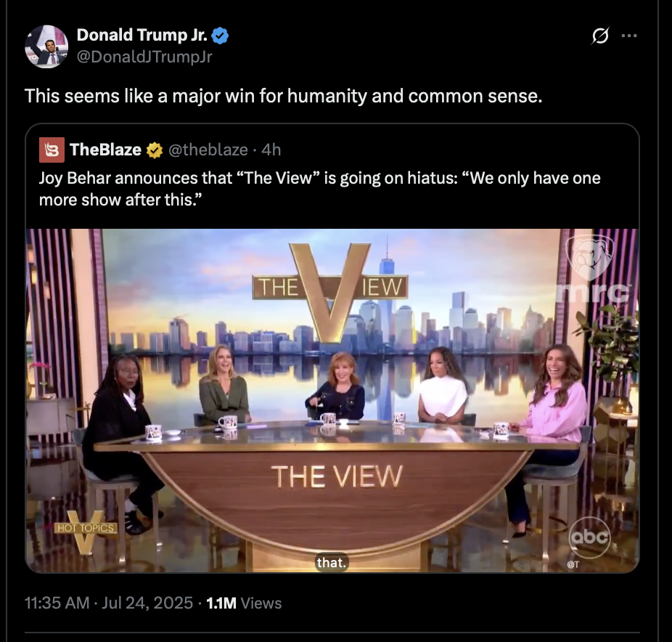Open the Donald Trump Jr. display name
The image size is (672, 642).
(142, 35)
